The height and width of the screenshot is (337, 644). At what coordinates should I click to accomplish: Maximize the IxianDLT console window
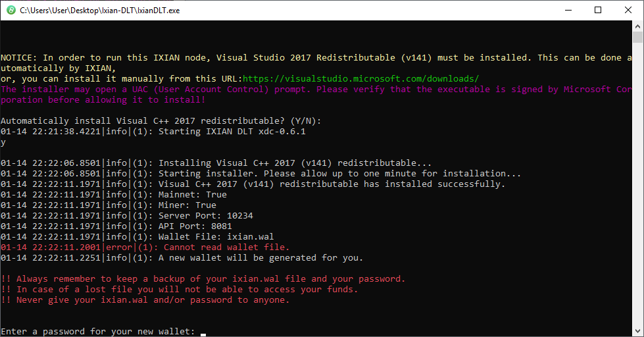tap(598, 10)
